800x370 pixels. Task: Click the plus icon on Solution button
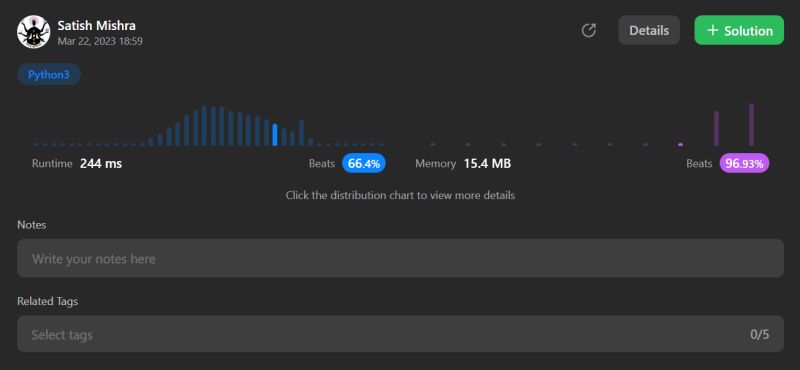(713, 31)
